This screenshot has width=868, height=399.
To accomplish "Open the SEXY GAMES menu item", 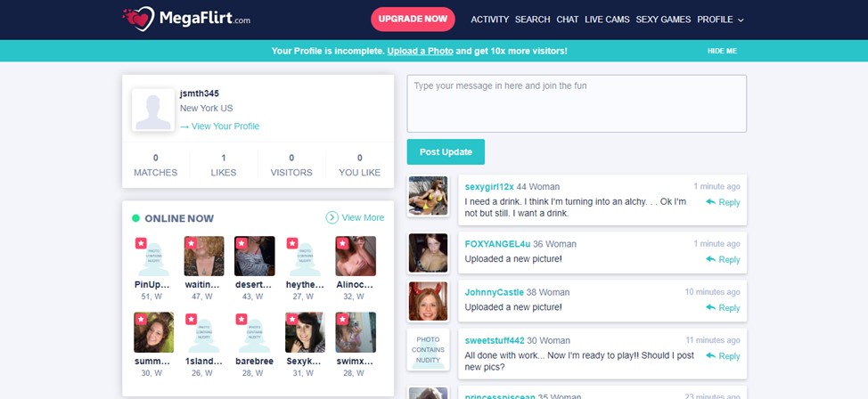I will tap(663, 20).
